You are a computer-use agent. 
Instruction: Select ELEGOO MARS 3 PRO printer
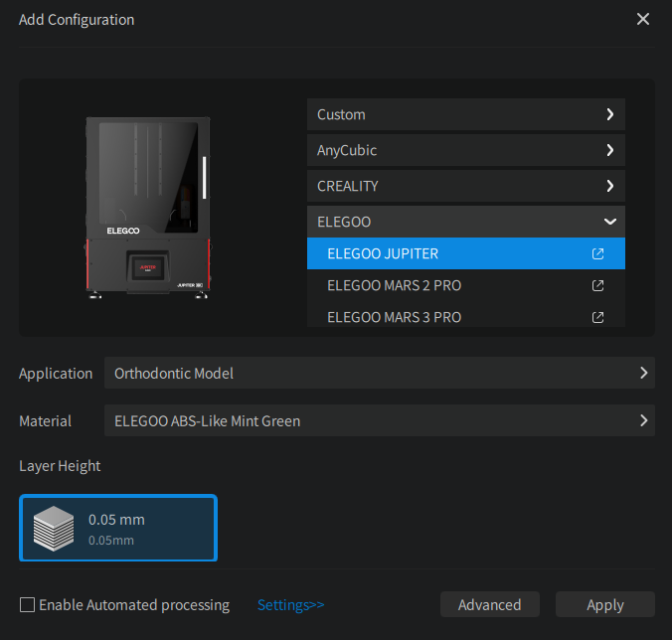click(x=437, y=317)
